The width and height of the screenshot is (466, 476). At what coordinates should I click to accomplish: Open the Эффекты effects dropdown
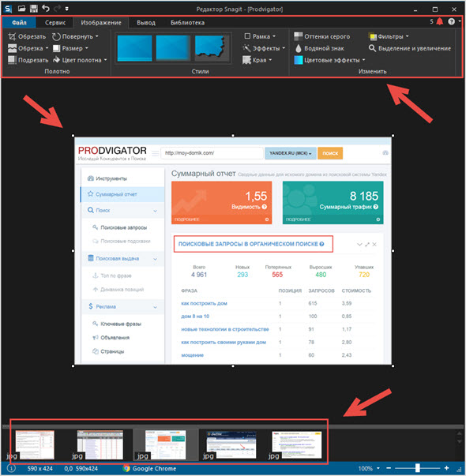[x=264, y=48]
